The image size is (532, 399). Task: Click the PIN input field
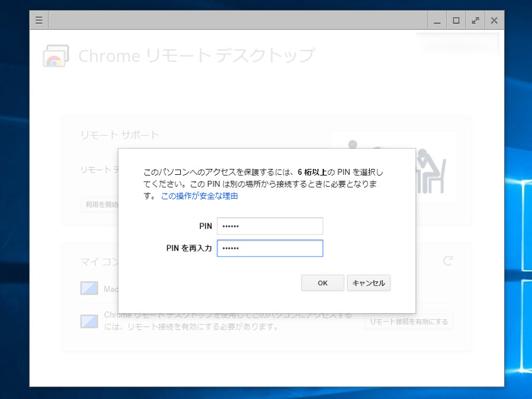click(x=270, y=226)
